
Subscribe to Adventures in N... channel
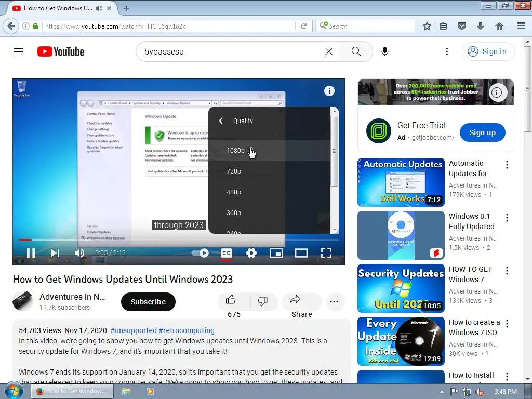(x=148, y=302)
